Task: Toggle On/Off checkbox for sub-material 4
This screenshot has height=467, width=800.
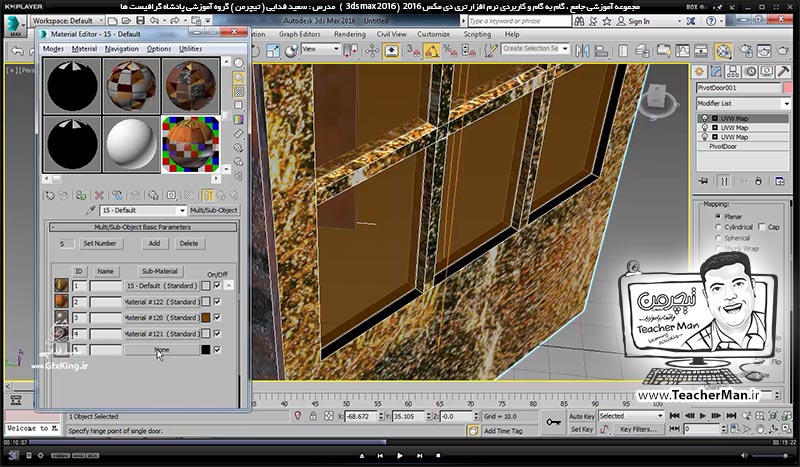Action: (x=218, y=333)
